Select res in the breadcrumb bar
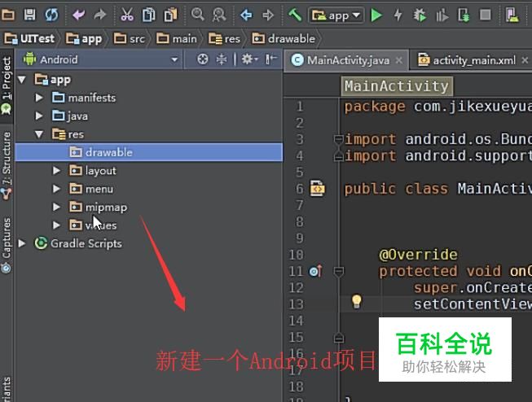This screenshot has width=532, height=402. coord(224,38)
